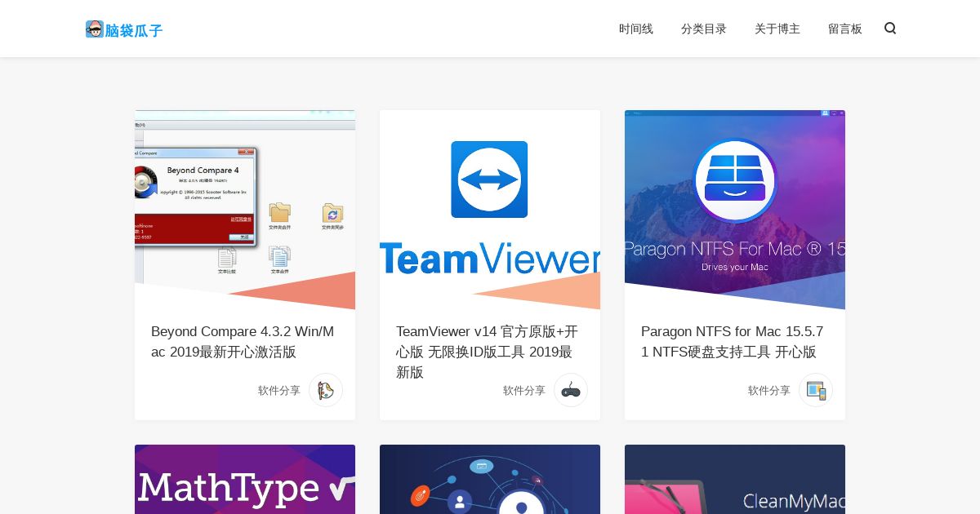Open dark blue network graphic thumbnail

(x=490, y=479)
